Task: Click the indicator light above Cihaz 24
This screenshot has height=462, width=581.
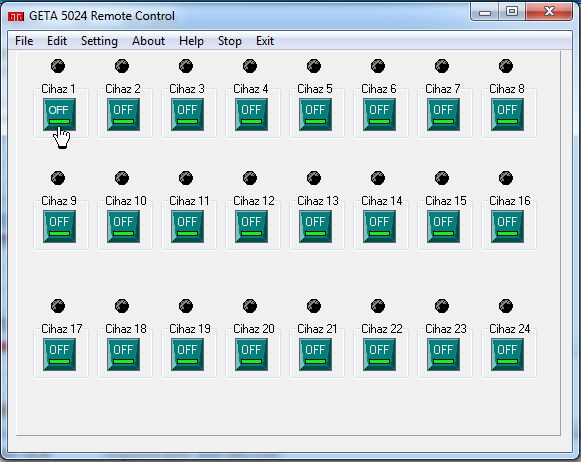Action: (506, 306)
